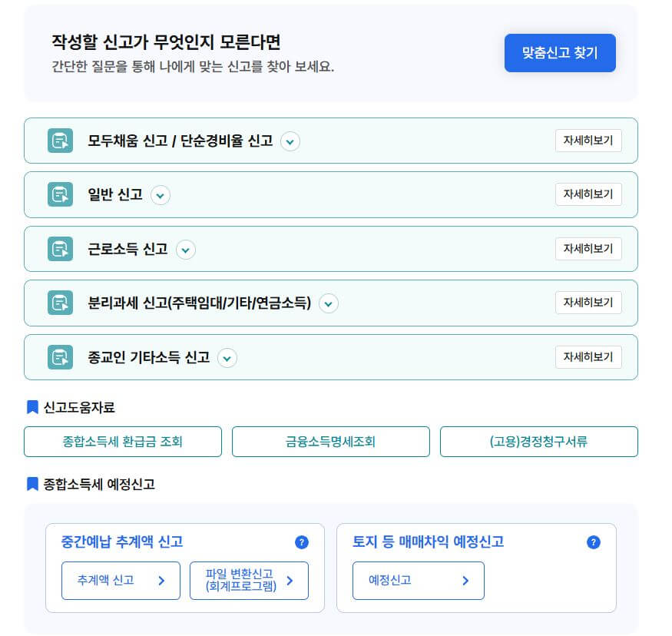Viewport: 672px width, 636px height.
Task: Open 금융소득명세조회
Action: [330, 442]
